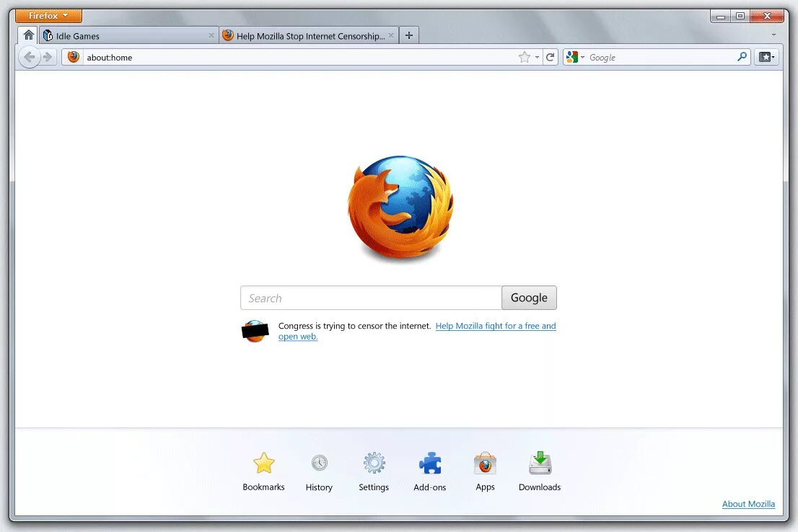Open Downloads from the launcher bar
This screenshot has width=798, height=532.
tap(540, 471)
